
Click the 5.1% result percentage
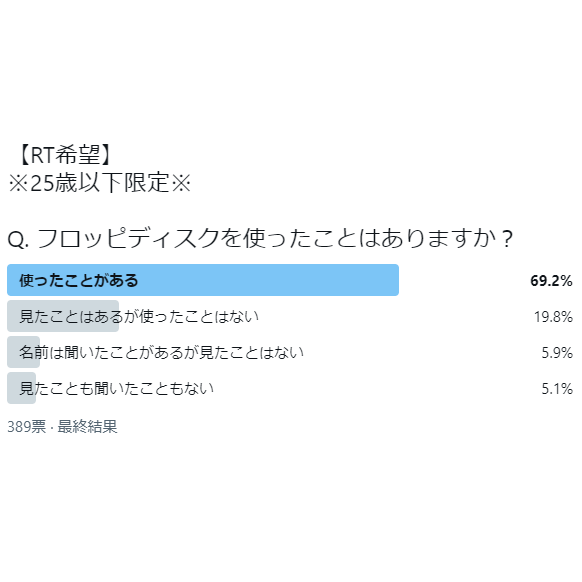(x=557, y=389)
